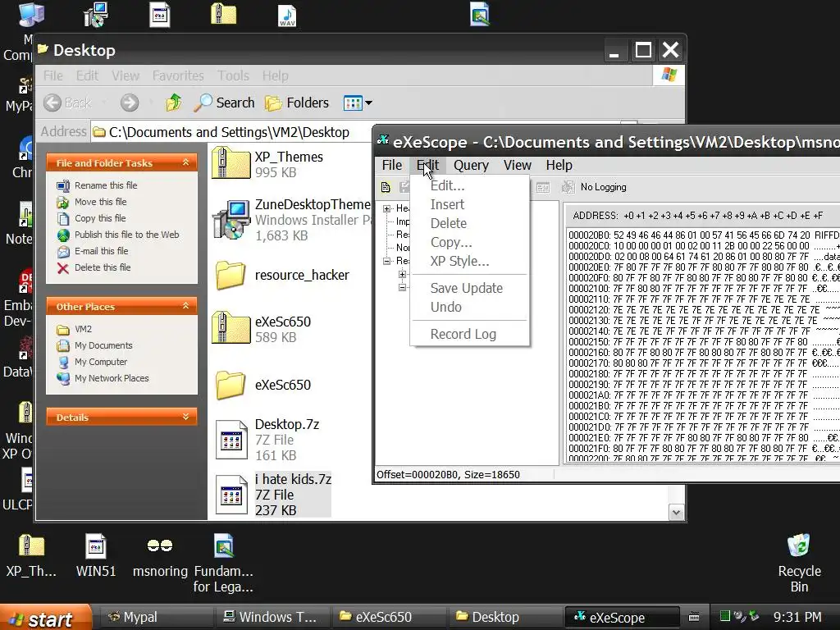Toggle the Folders pane button
The image size is (840, 630).
tap(297, 103)
